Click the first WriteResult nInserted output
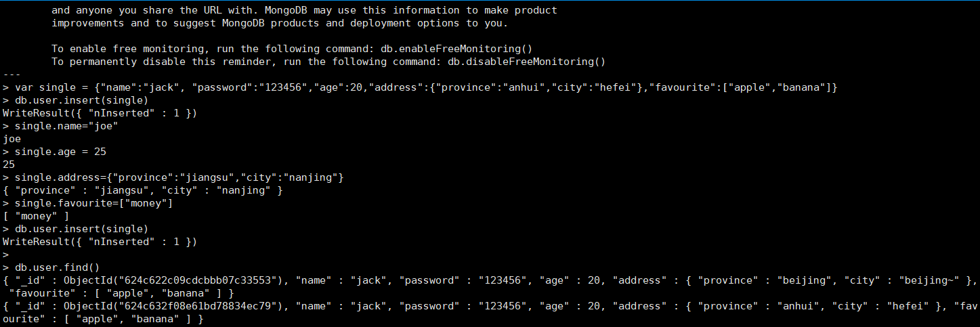 [x=100, y=113]
